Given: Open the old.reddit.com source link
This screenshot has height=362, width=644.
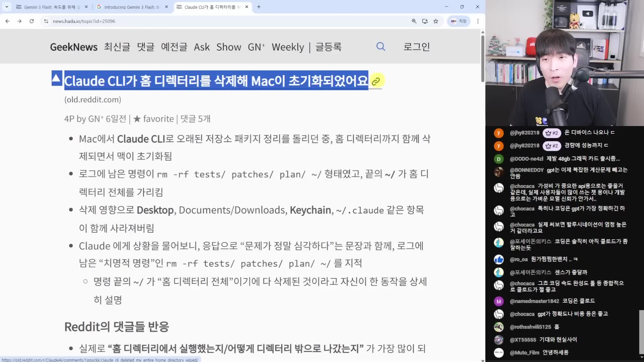Looking at the screenshot, I should coord(92,100).
